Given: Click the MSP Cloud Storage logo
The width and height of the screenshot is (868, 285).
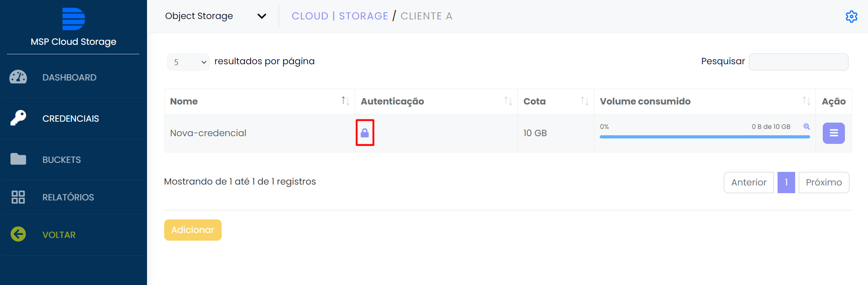Looking at the screenshot, I should coord(73,19).
